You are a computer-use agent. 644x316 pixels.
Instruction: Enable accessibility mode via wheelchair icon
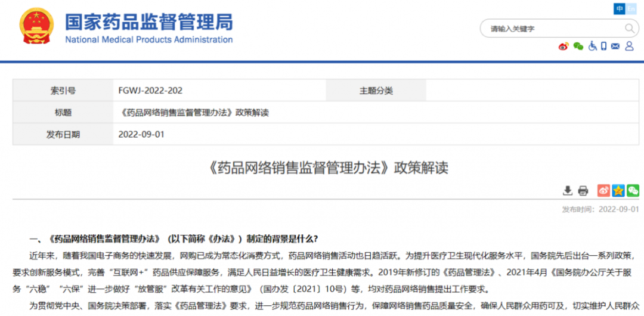coord(592,47)
